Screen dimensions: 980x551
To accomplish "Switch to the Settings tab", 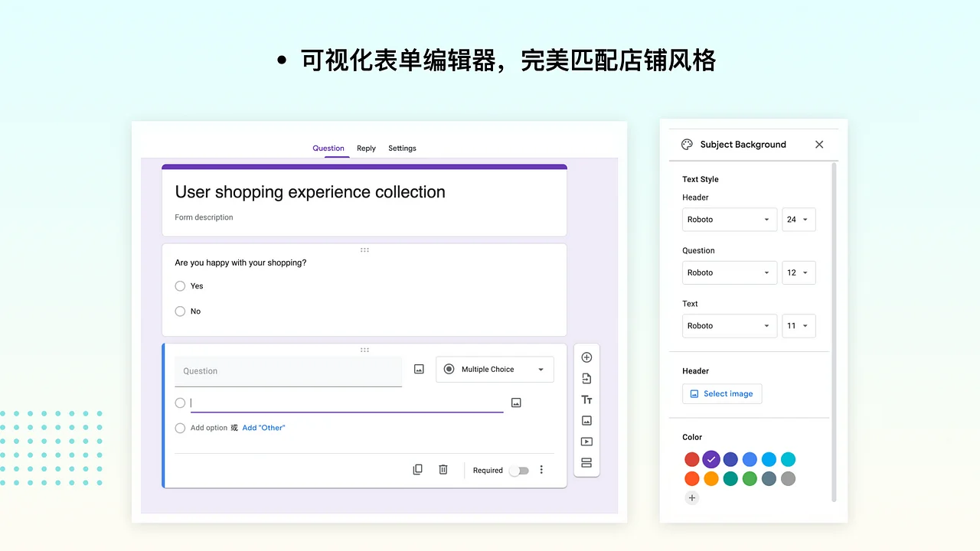I will (402, 148).
